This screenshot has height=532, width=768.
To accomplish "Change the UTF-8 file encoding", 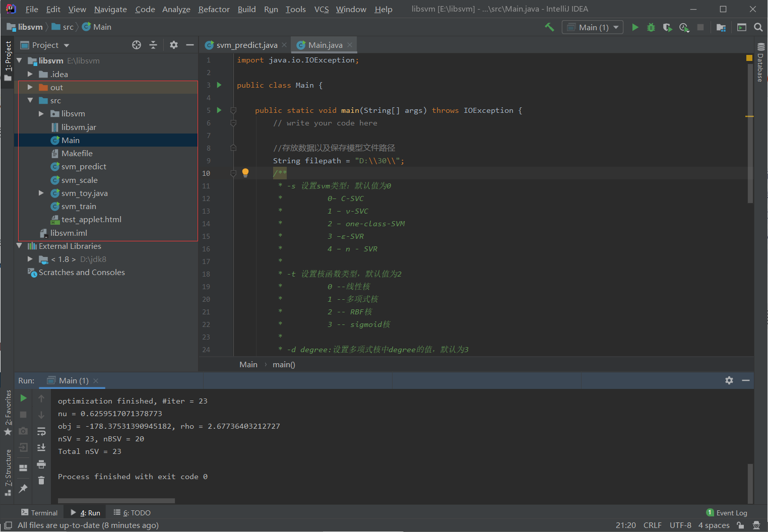I will pyautogui.click(x=680, y=525).
